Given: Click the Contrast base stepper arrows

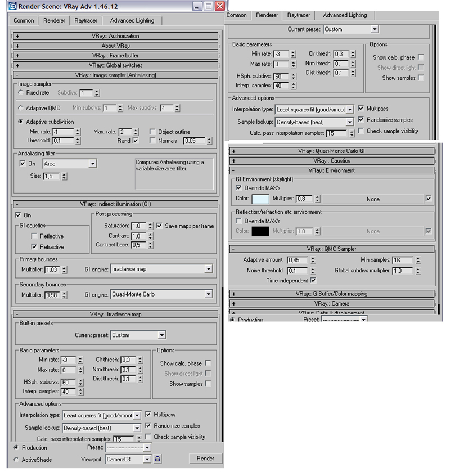Looking at the screenshot, I should [151, 245].
